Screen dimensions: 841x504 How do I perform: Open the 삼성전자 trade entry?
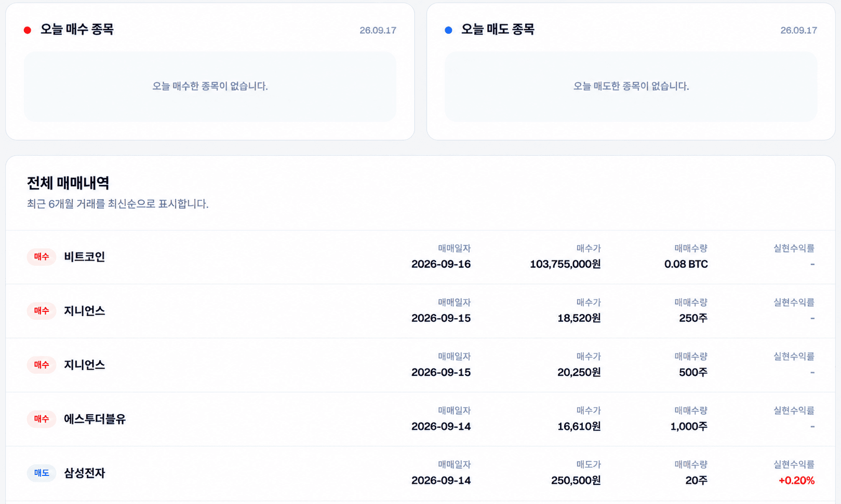click(x=420, y=473)
